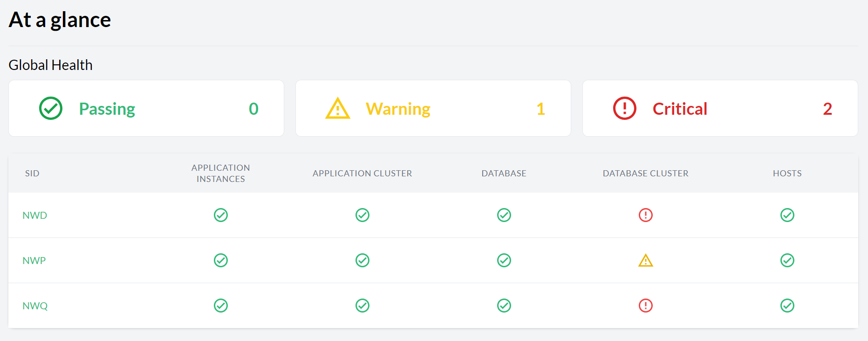Click NWP application instances passing icon
The image size is (868, 341).
(x=220, y=260)
